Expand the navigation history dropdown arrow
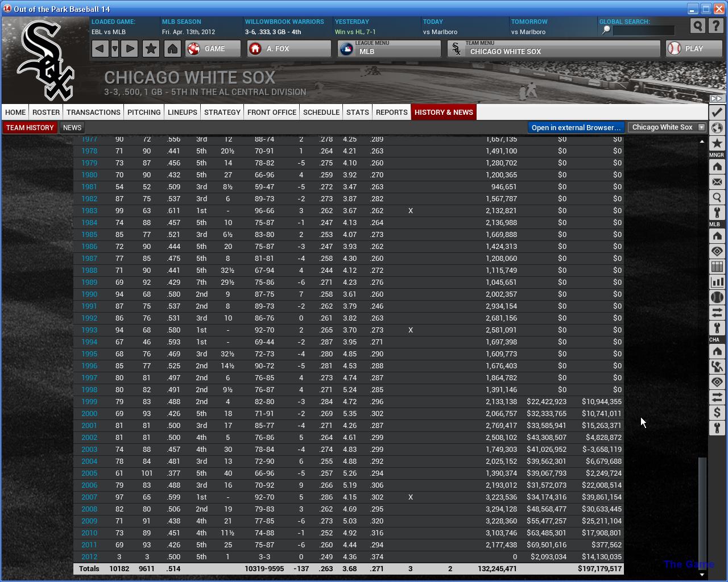Image resolution: width=728 pixels, height=582 pixels. tap(115, 48)
